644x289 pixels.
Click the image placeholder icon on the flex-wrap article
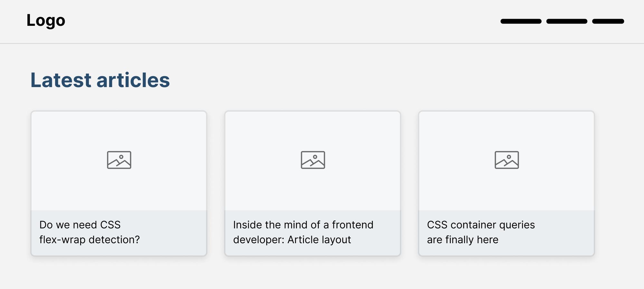pos(119,160)
